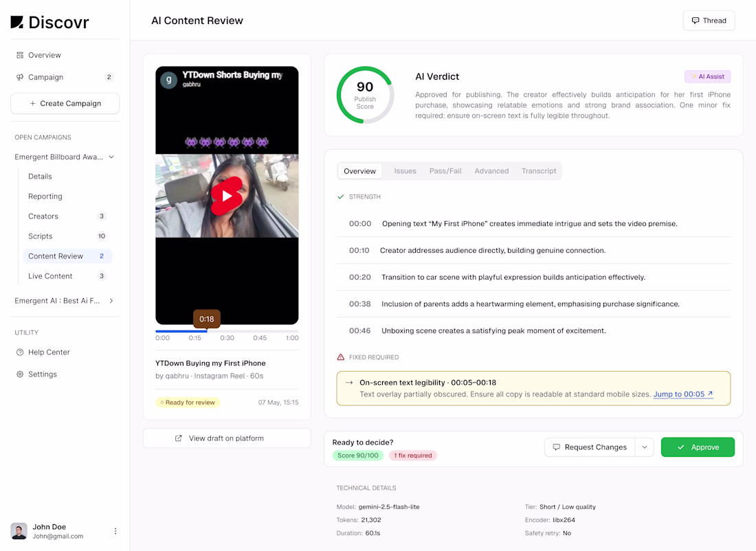Click the Overview sidebar grid icon

[x=20, y=55]
